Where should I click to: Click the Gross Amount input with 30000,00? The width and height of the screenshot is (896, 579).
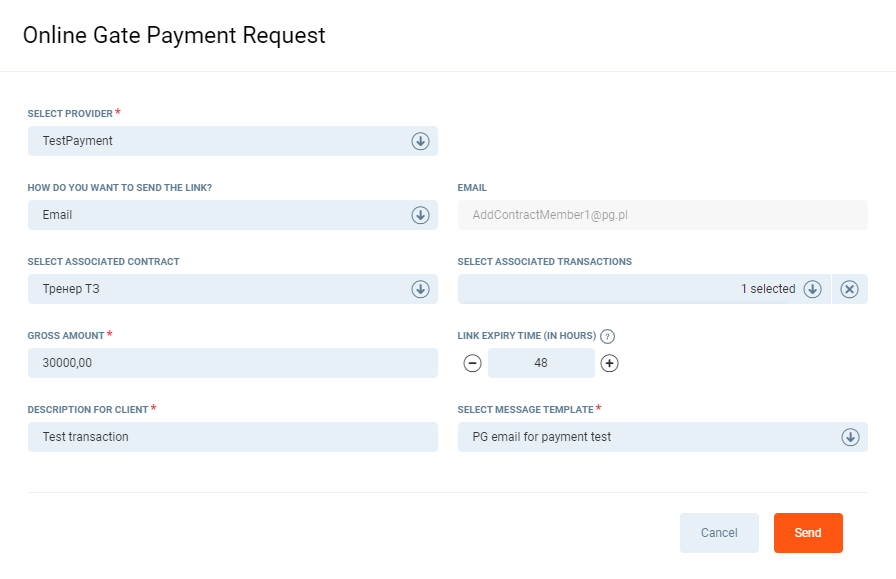[x=232, y=363]
